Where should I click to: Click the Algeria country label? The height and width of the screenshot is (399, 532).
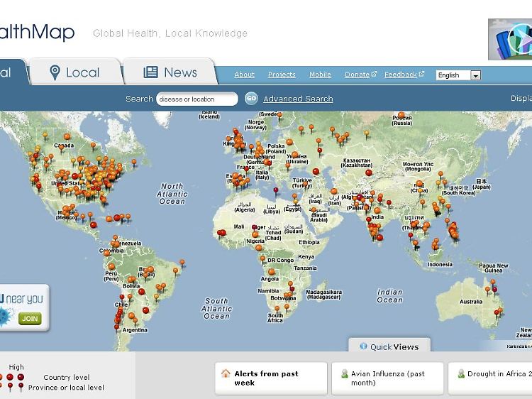pyautogui.click(x=245, y=207)
